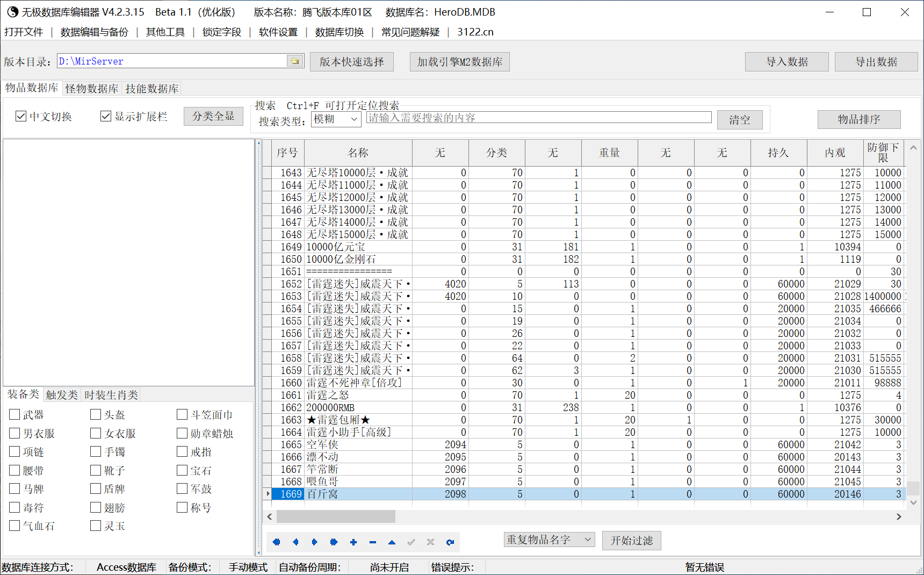Open the 其他工具 menu
Image resolution: width=924 pixels, height=575 pixels.
[x=165, y=32]
